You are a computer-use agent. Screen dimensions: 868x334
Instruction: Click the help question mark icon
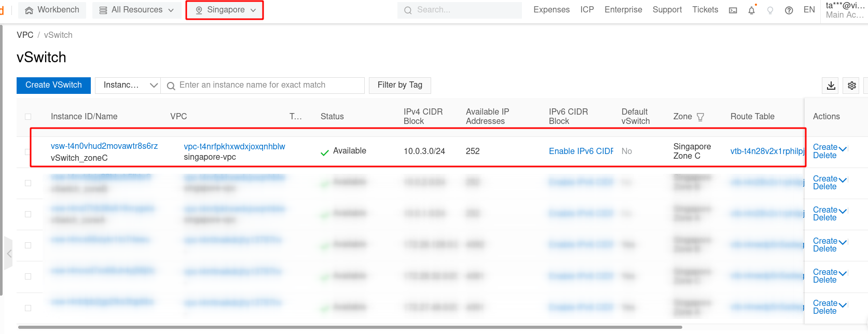click(789, 10)
